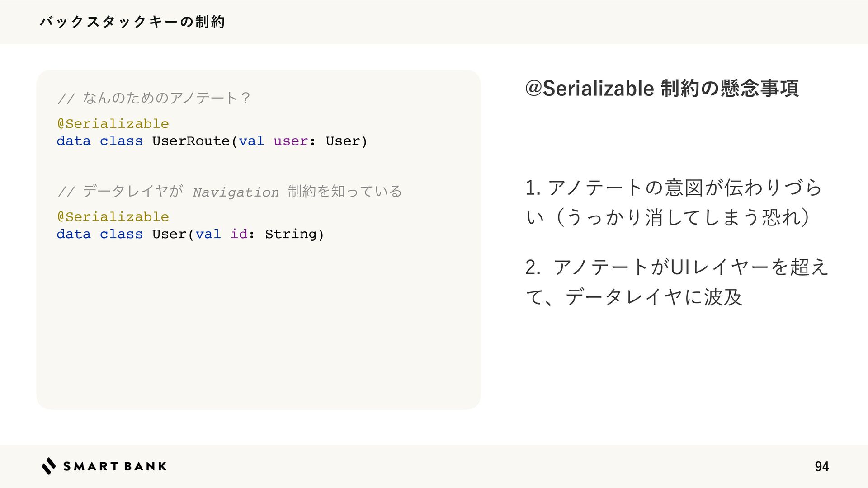
Task: Click the 'id' parameter in User class
Action: (x=239, y=234)
